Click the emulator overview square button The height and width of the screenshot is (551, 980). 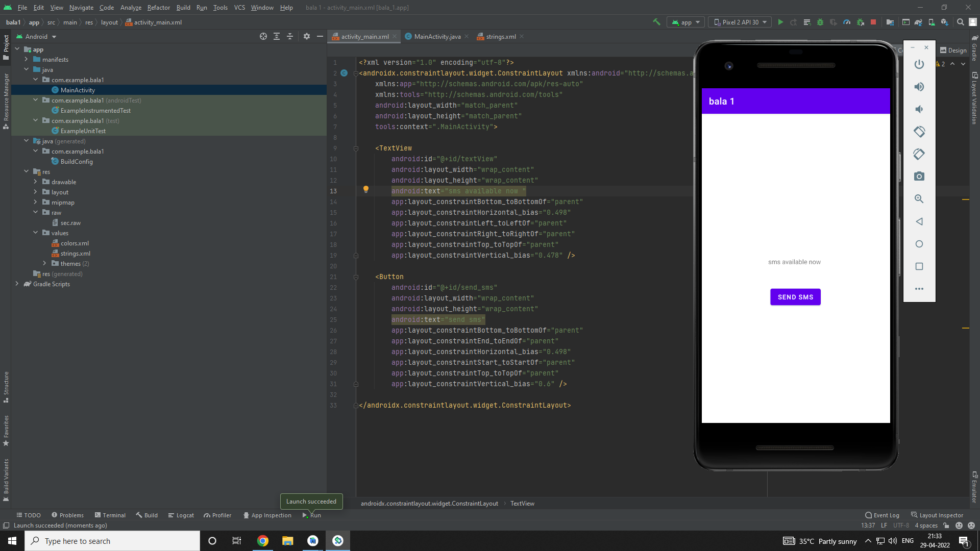click(x=919, y=266)
